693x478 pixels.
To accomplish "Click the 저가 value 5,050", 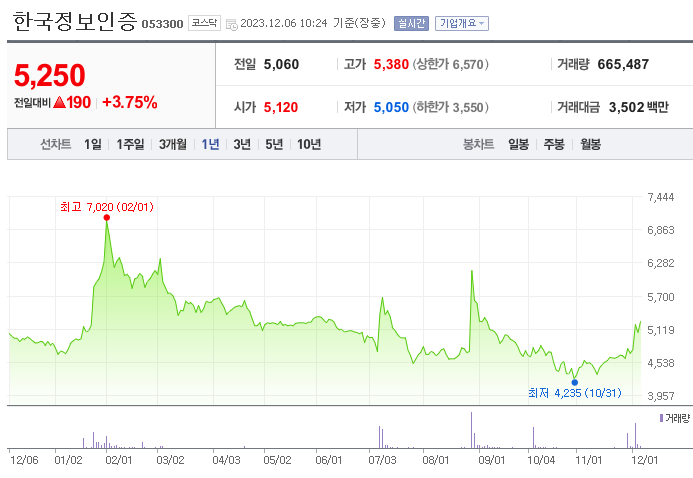I will coord(391,107).
